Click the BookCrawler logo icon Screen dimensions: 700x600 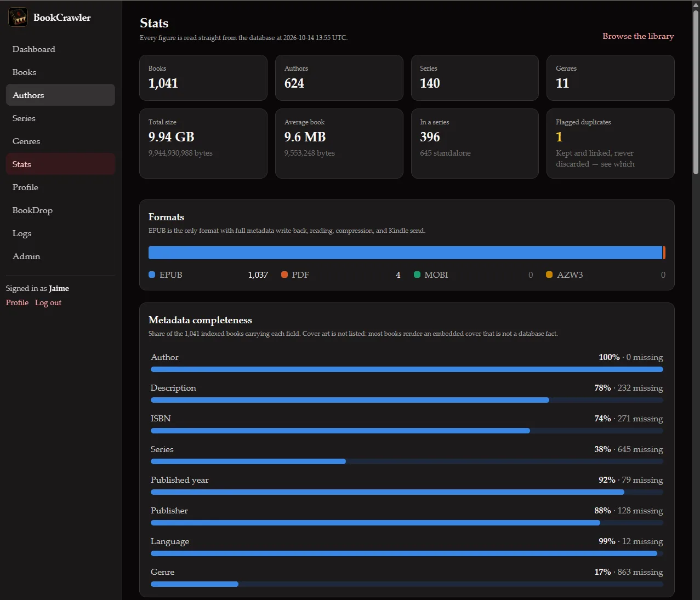click(x=18, y=18)
